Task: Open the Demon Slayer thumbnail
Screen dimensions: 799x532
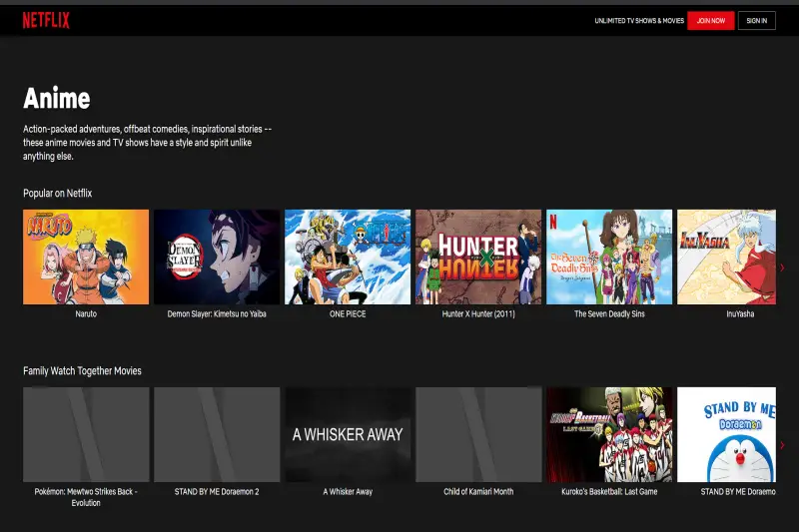Action: pyautogui.click(x=217, y=258)
